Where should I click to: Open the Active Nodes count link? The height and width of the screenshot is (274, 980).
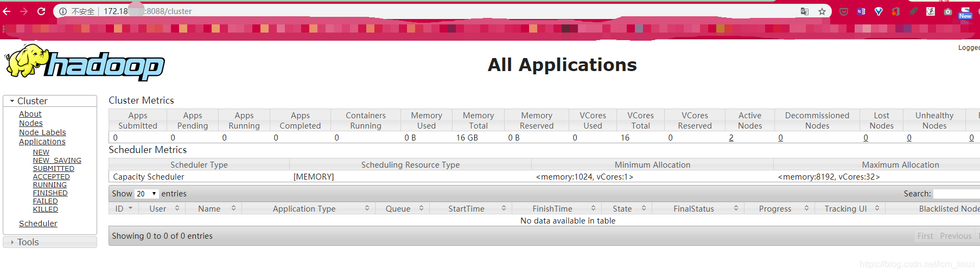(x=731, y=138)
